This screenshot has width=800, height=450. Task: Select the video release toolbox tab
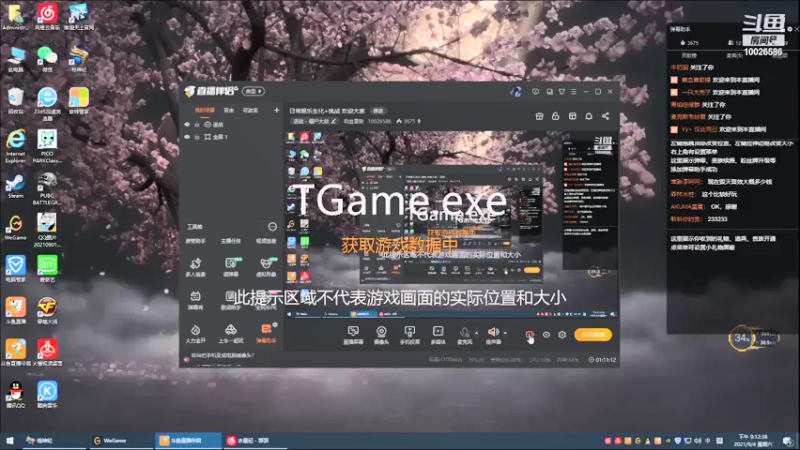coord(266,241)
